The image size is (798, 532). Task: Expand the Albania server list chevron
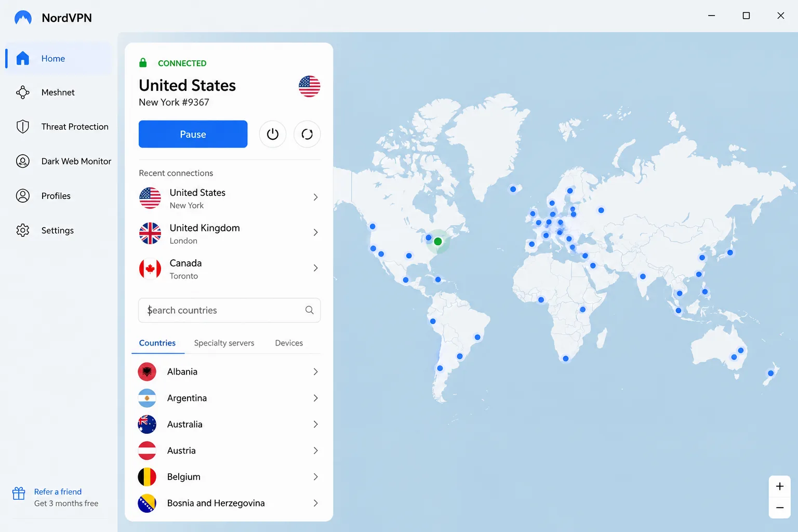coord(315,371)
